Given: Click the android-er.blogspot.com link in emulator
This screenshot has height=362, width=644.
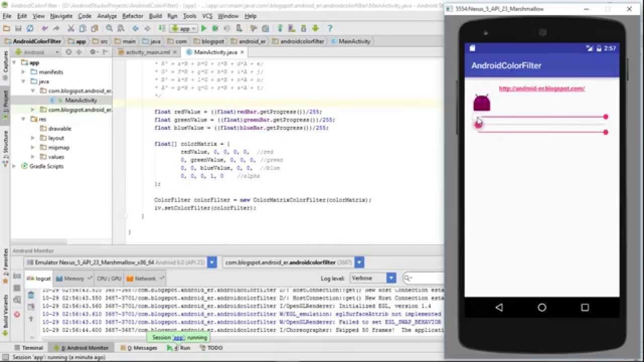Looking at the screenshot, I should [541, 88].
